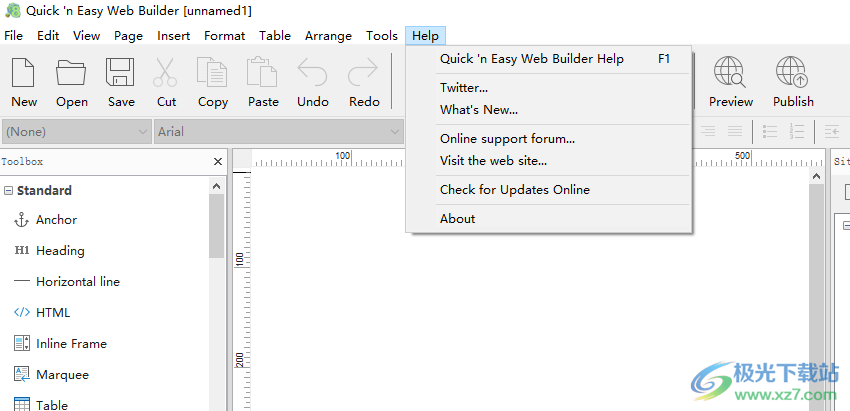Open the (None) style dropdown

[x=76, y=132]
